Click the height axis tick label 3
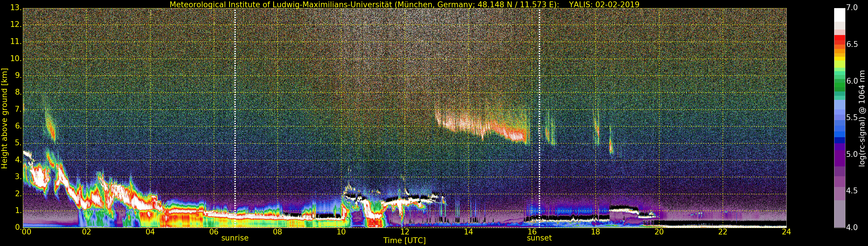868x246 pixels. 18,177
